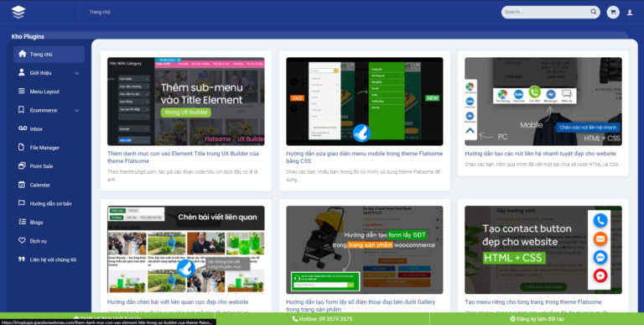Click the hamburger icon beside Menu Layout

(22, 92)
